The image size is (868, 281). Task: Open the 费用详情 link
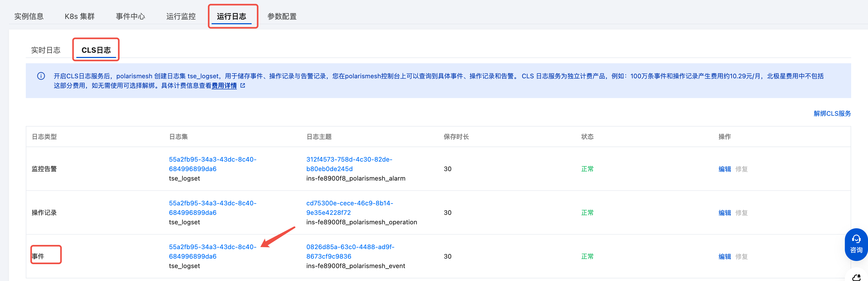224,86
